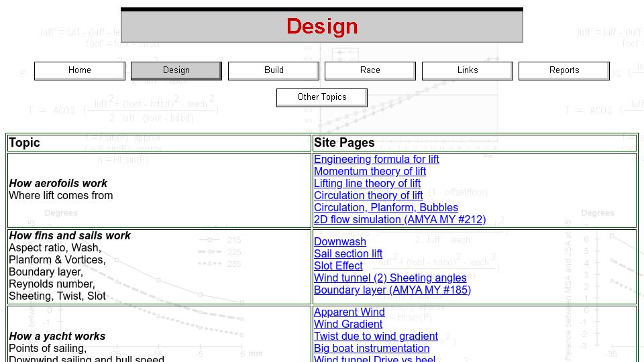This screenshot has width=644, height=362.
Task: Click the Design page title heading
Action: click(x=322, y=26)
